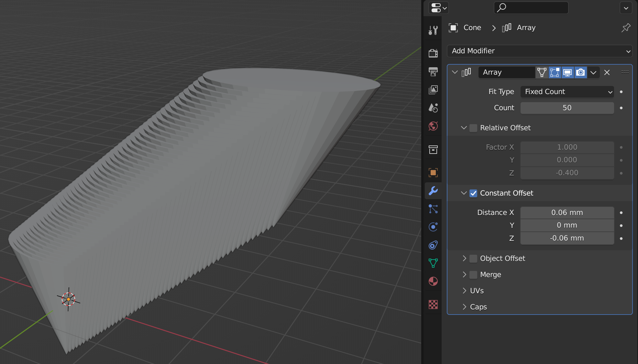The height and width of the screenshot is (364, 638).
Task: Toggle viewport display for Array modifier
Action: tap(567, 72)
